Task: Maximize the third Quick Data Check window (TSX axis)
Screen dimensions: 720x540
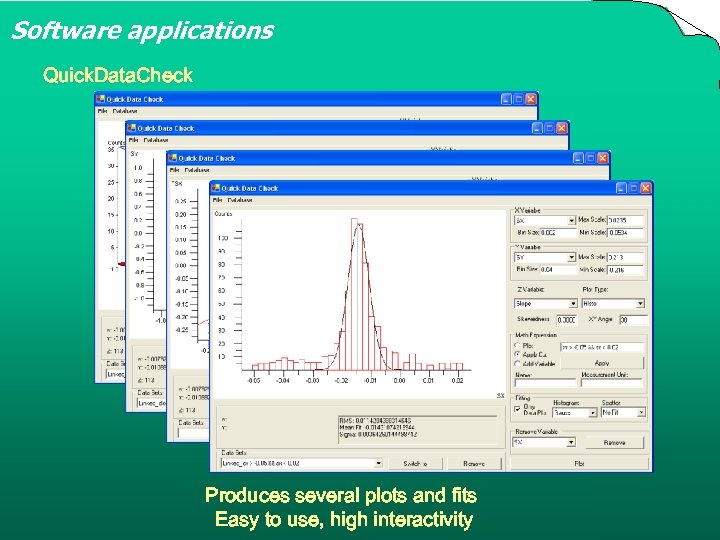Action: tap(591, 158)
